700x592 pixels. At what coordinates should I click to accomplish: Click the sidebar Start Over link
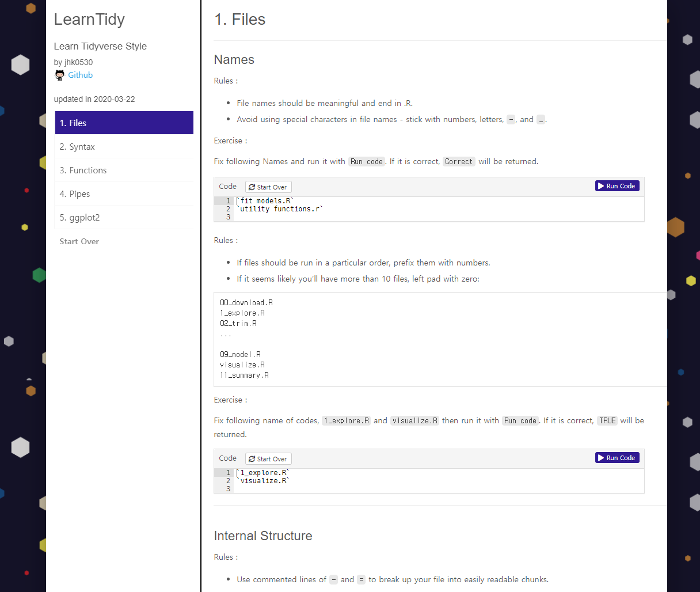point(79,241)
